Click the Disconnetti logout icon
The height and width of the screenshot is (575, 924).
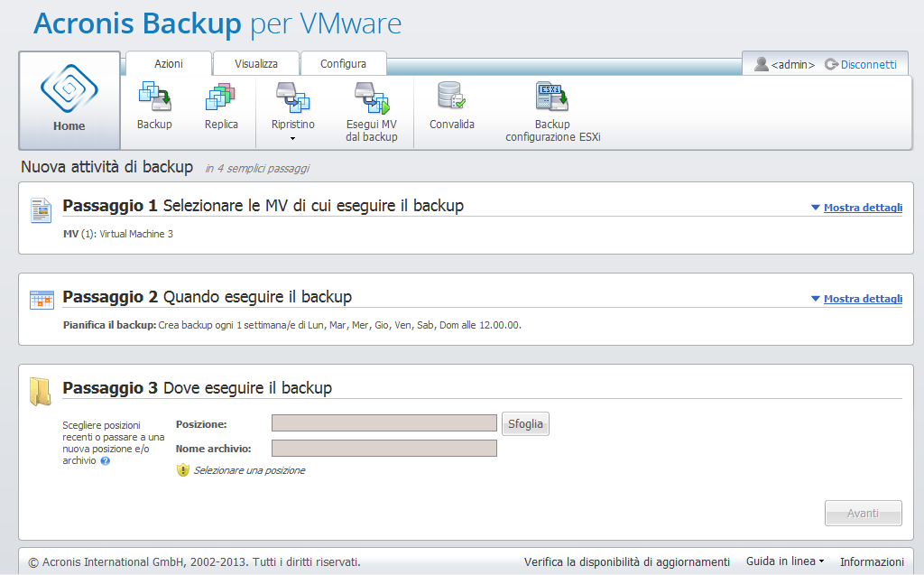[x=831, y=64]
